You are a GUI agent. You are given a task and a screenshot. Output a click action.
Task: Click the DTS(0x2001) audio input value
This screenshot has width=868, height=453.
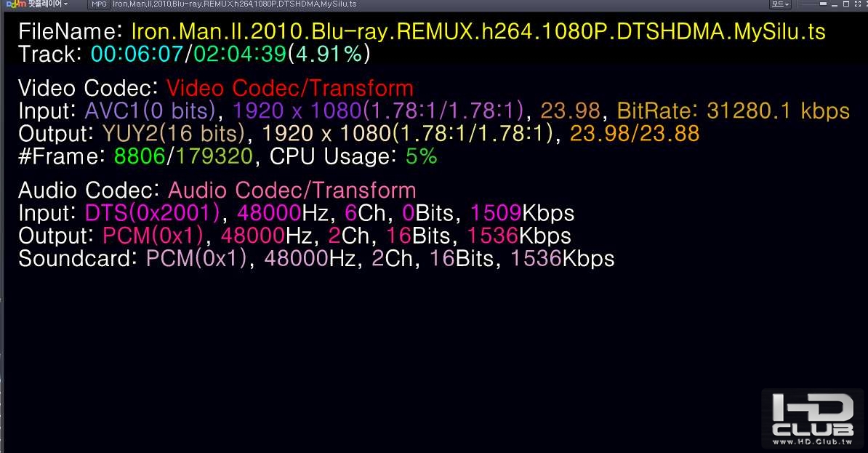coord(152,213)
